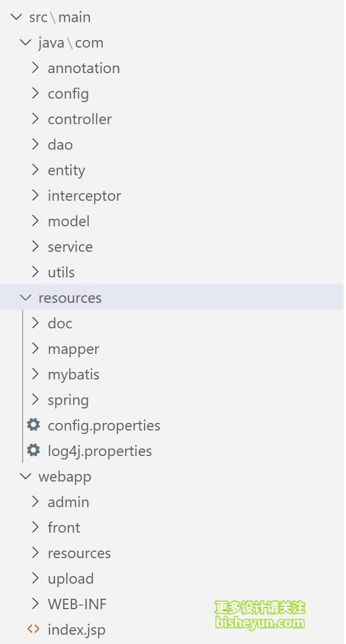Open the config.properties file

[x=104, y=425]
